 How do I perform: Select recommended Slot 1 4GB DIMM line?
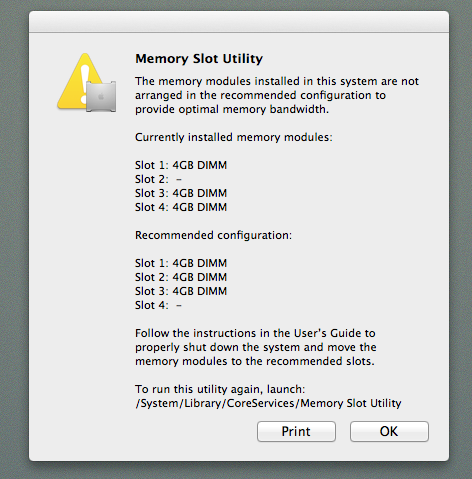click(x=181, y=263)
